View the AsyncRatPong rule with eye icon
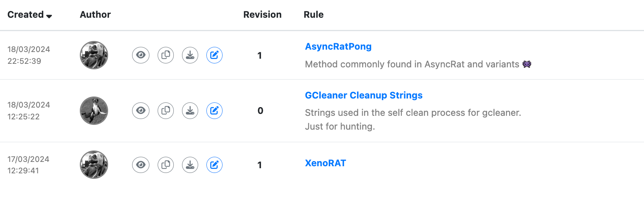This screenshot has height=208, width=644. point(141,55)
